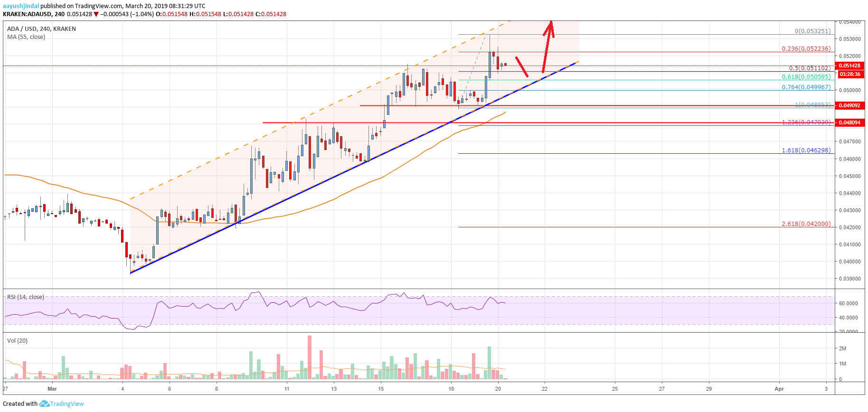Screen dimensions: 868x412
Task: Click the 2.618(0.042000) Fibonacci label
Action: tap(806, 224)
